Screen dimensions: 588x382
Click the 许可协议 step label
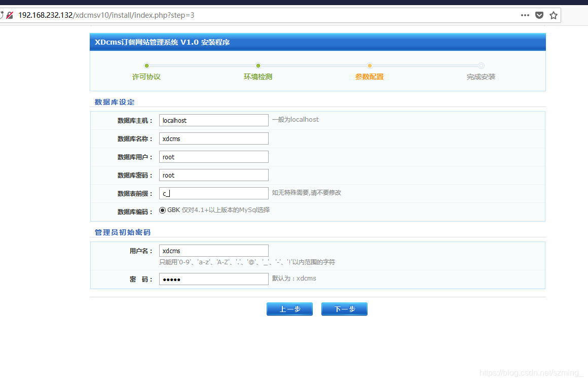point(146,77)
